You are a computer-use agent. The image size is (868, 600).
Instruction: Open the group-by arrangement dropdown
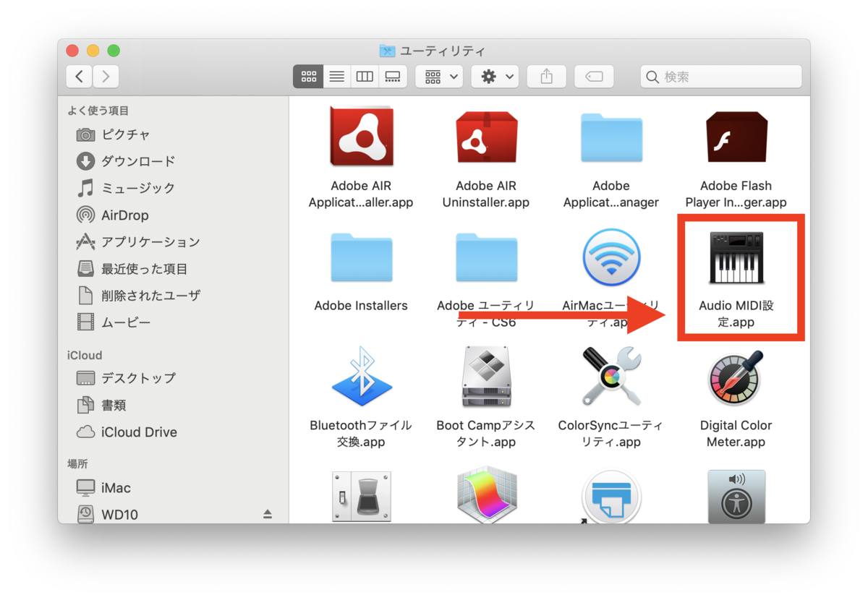(439, 77)
